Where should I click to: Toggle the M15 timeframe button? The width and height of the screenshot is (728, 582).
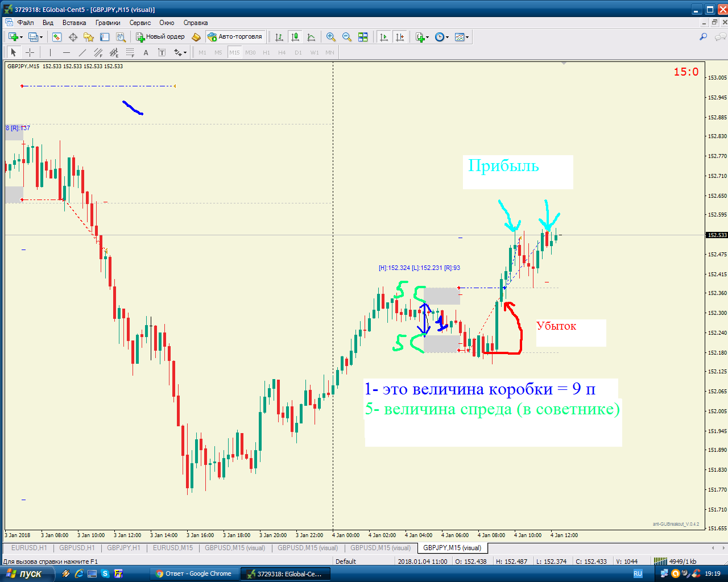pos(234,52)
